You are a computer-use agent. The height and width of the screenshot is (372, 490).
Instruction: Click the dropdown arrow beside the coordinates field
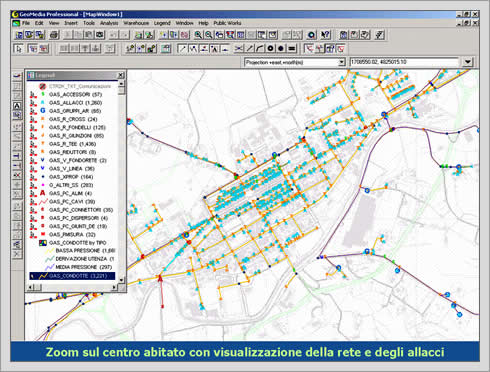point(468,62)
